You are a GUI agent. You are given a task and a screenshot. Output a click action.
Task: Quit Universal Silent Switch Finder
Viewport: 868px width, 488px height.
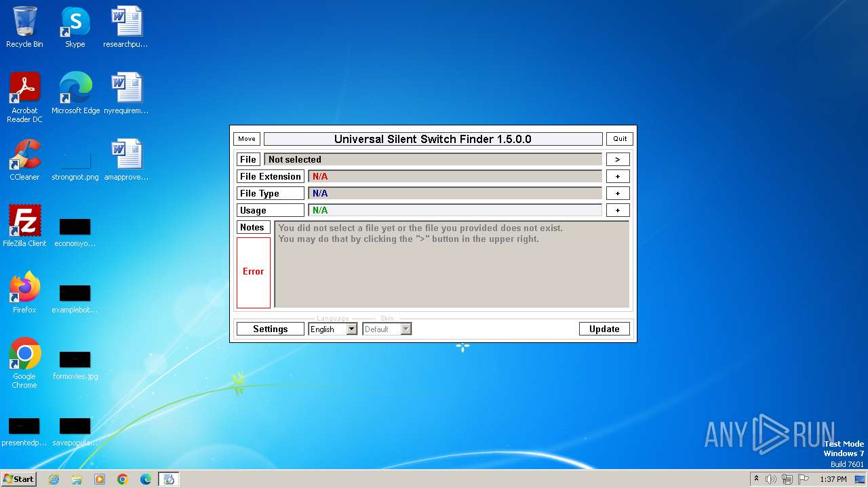tap(620, 139)
